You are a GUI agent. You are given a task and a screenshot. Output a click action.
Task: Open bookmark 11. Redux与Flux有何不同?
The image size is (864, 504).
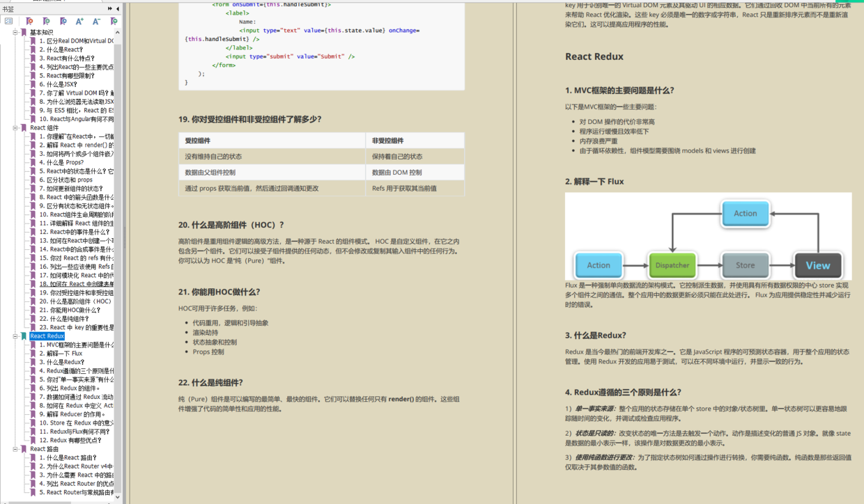tap(75, 432)
